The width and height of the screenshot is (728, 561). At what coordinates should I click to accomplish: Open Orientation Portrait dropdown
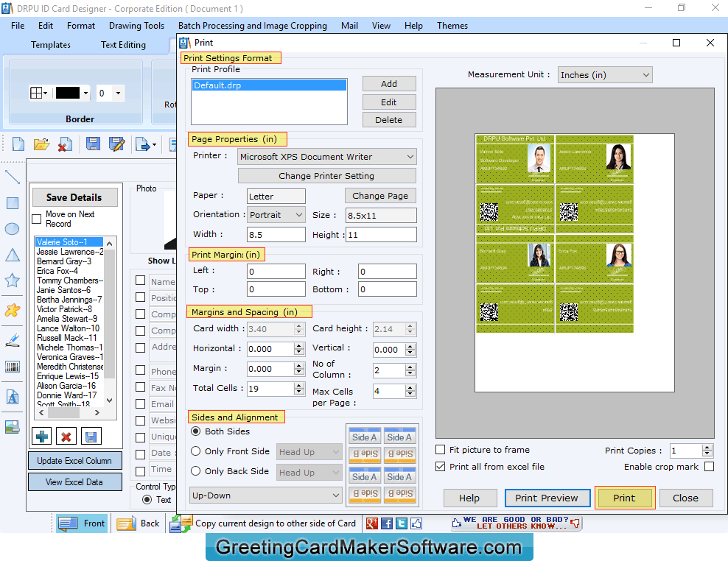[276, 215]
